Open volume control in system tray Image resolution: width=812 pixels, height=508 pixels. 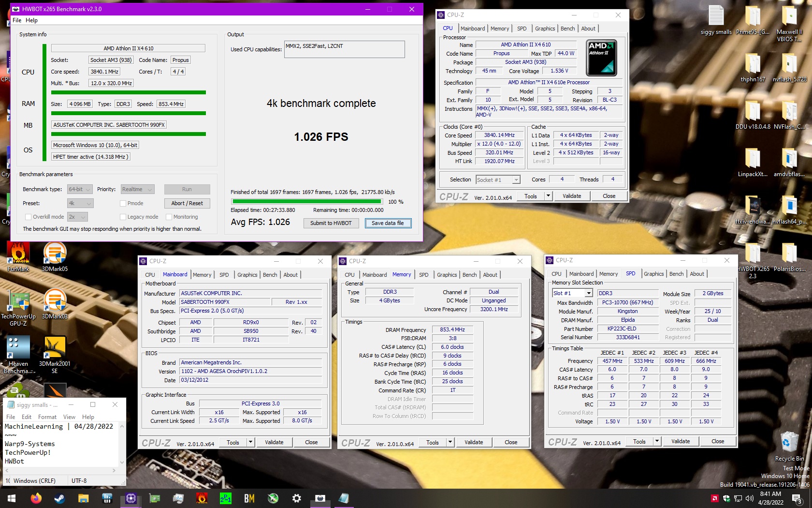tap(750, 498)
